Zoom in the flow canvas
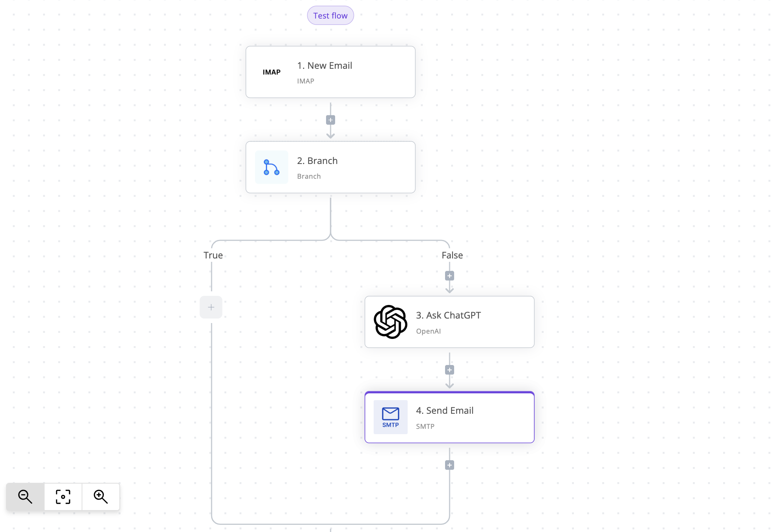The height and width of the screenshot is (532, 773). [101, 497]
